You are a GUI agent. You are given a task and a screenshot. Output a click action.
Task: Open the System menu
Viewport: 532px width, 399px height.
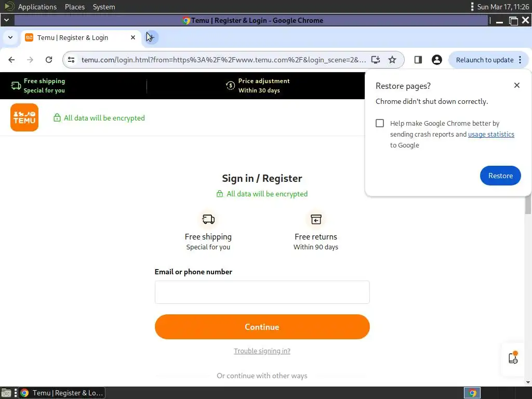(x=104, y=7)
